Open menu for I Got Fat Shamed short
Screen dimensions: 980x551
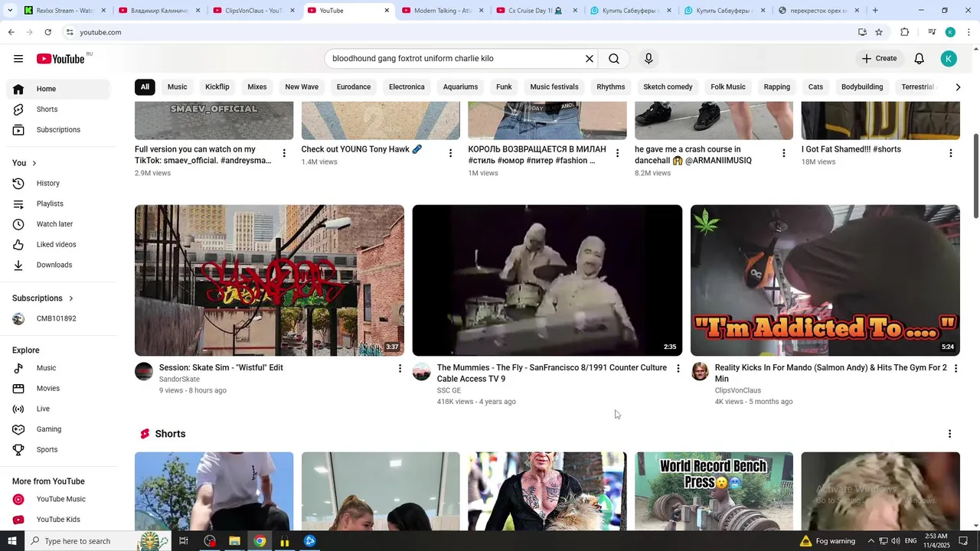click(x=951, y=153)
